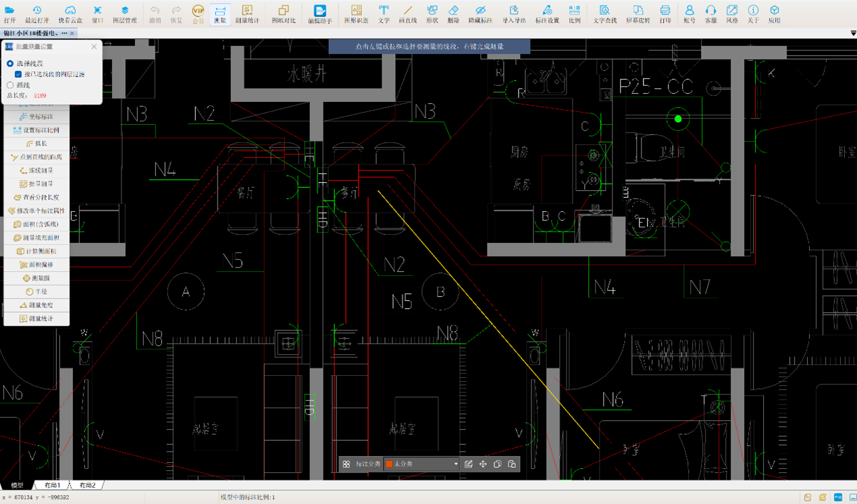Open the 图层管理 layer manager
The height and width of the screenshot is (504, 857).
click(124, 13)
